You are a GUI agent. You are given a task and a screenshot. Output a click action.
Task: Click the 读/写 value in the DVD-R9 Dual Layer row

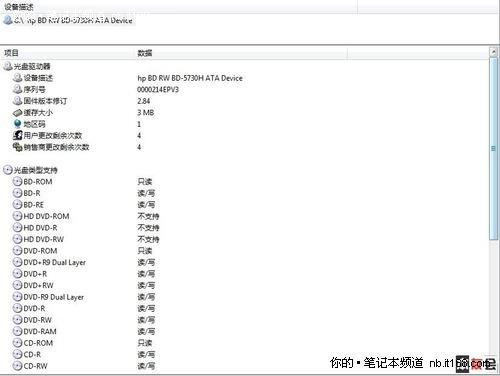(x=146, y=297)
